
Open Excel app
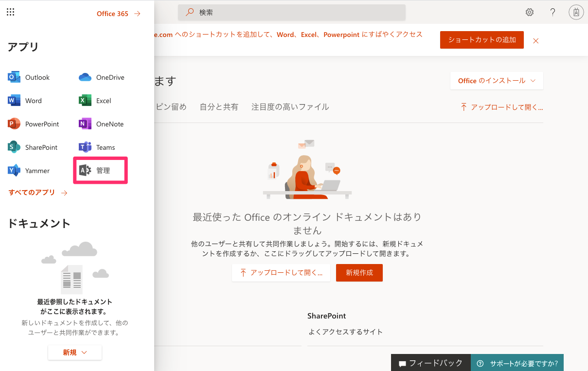[x=95, y=101]
